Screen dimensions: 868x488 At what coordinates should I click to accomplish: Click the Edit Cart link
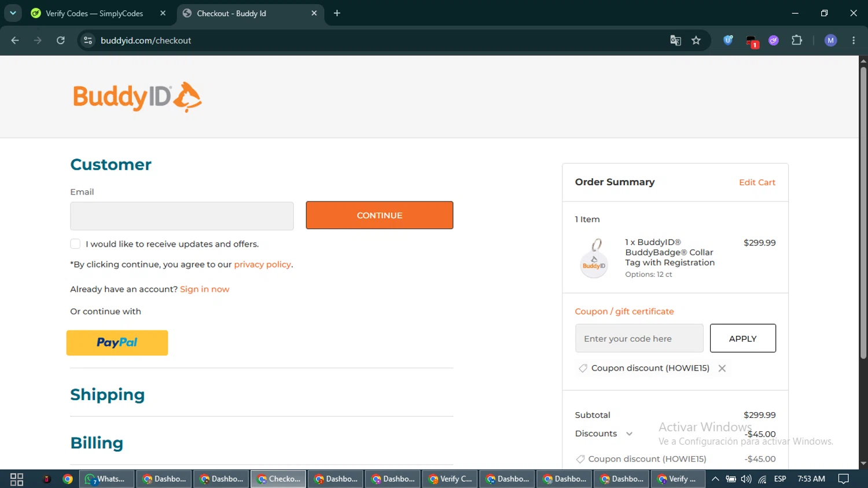tap(757, 182)
